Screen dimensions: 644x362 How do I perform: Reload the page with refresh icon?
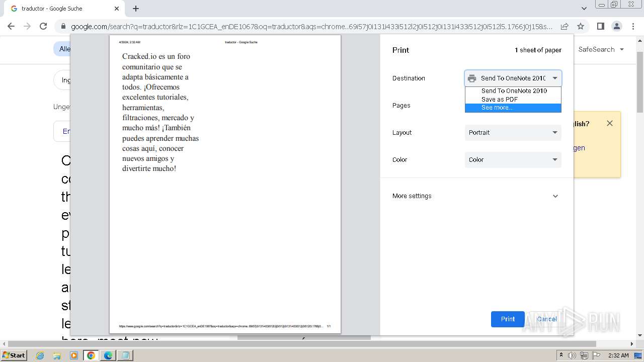click(43, 26)
